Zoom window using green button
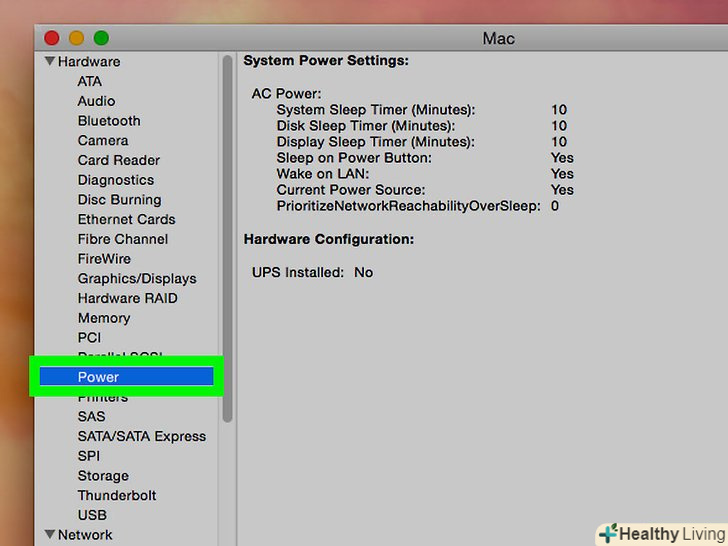This screenshot has height=546, width=728. [101, 38]
